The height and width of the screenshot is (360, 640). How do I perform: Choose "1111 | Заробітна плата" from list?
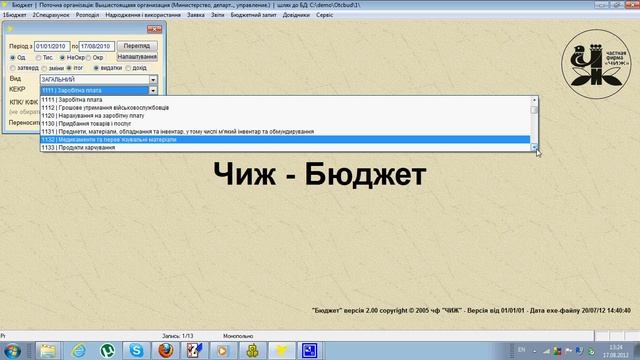285,100
